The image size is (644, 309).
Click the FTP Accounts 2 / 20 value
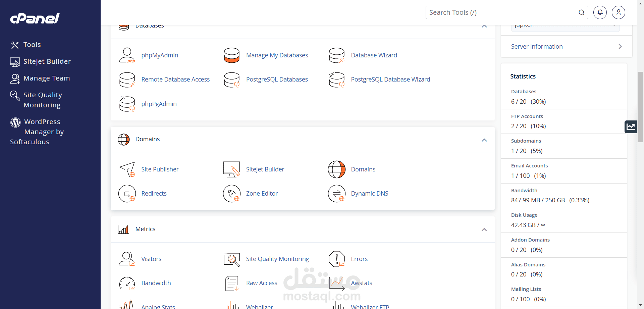coord(528,126)
